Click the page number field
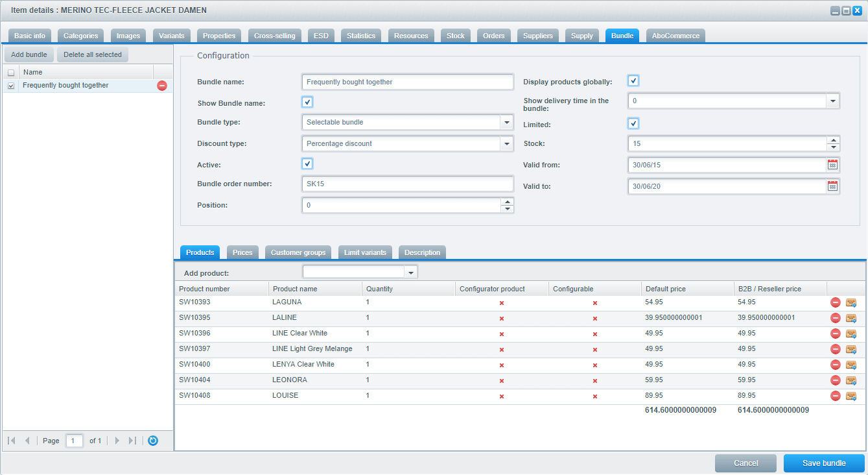The width and height of the screenshot is (868, 475). 75,441
